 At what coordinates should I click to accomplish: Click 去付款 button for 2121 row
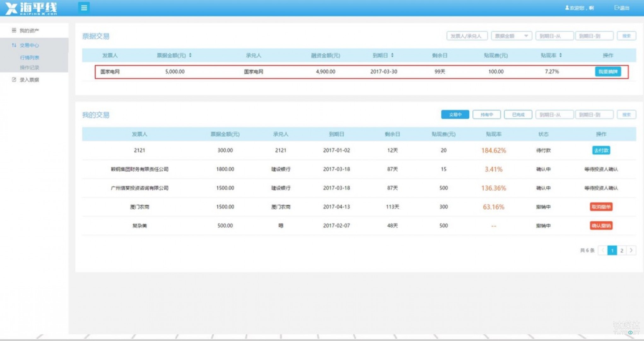(x=601, y=150)
